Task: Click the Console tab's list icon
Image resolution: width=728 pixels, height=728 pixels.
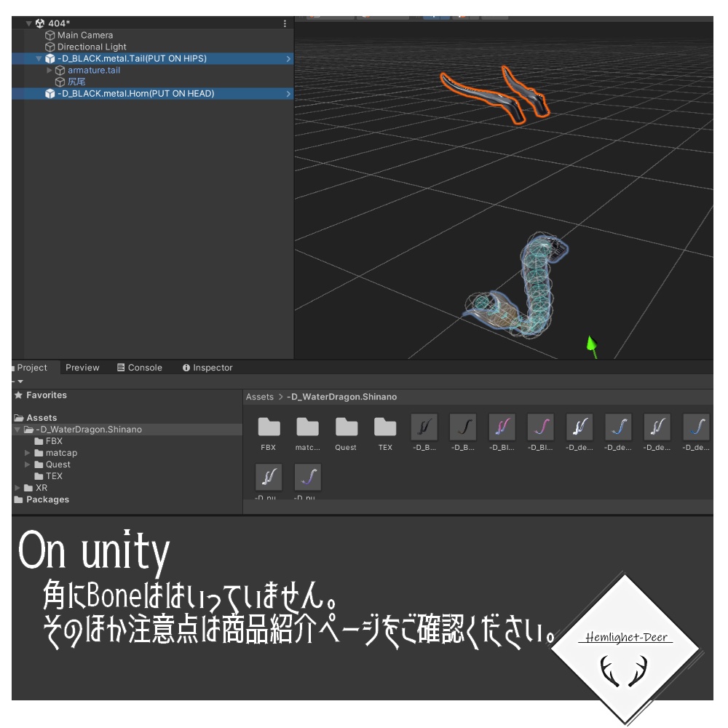Action: [121, 367]
